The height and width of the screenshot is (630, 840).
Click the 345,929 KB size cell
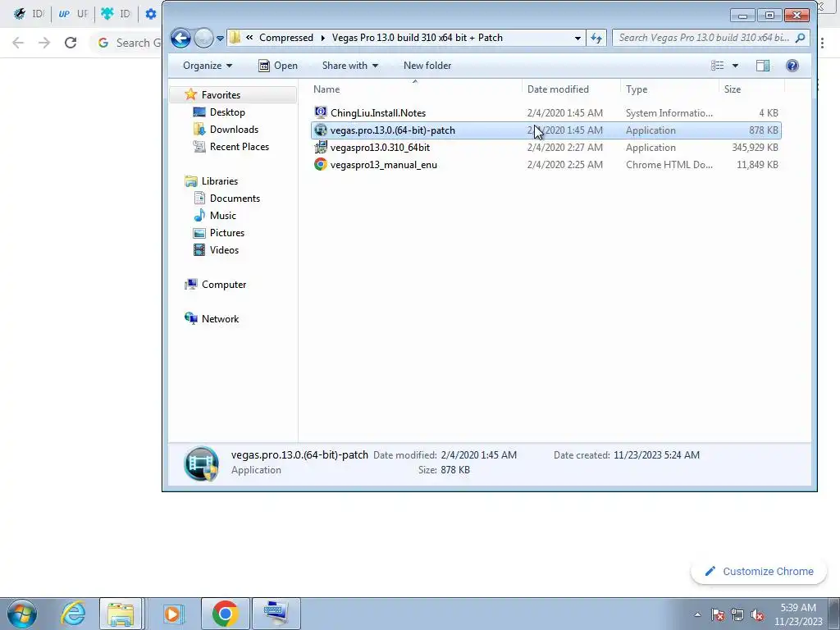[x=755, y=148]
